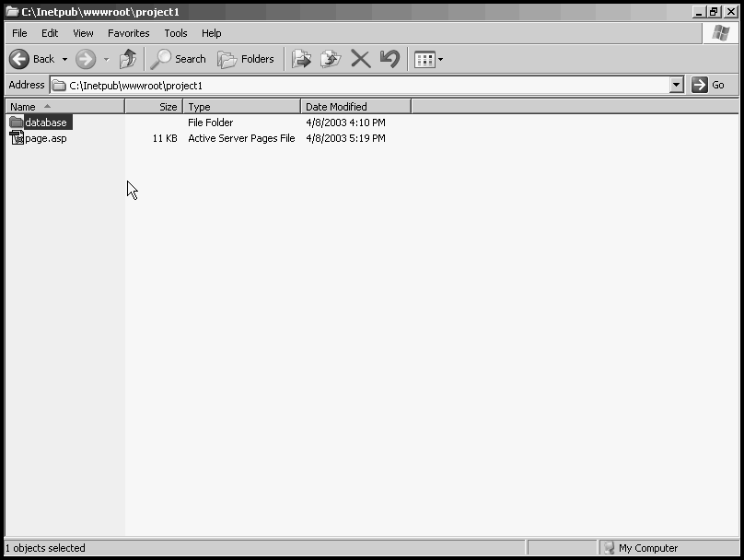This screenshot has height=560, width=744.
Task: Open the Search pane
Action: point(179,59)
